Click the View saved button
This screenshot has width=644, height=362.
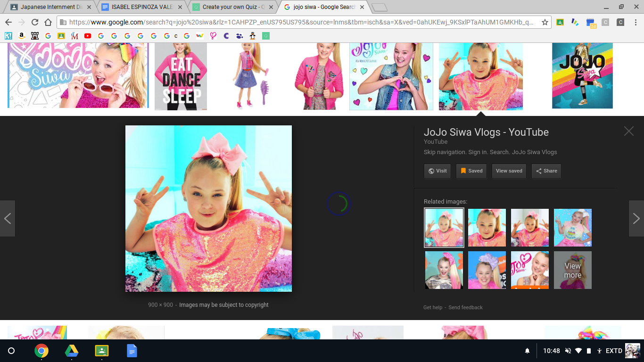tap(509, 171)
